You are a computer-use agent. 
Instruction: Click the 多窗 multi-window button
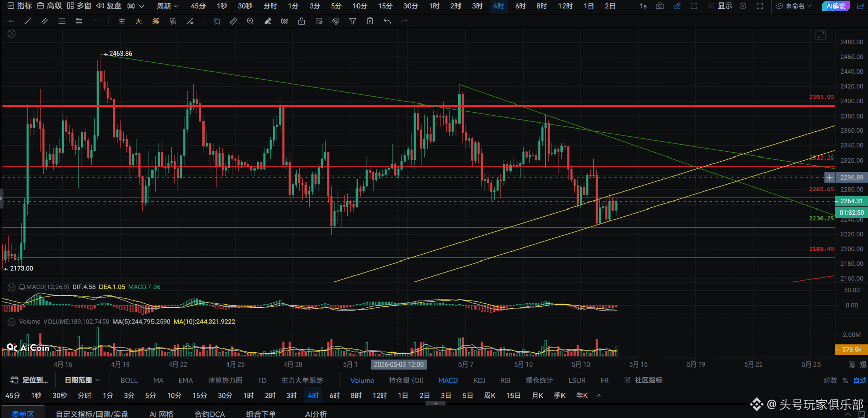point(79,6)
